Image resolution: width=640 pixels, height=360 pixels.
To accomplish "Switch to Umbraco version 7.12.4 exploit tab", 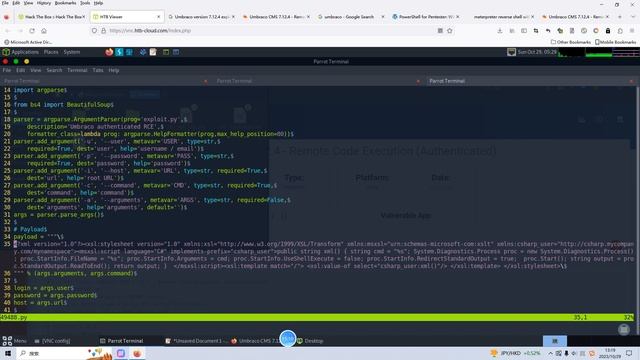I will 201,17.
